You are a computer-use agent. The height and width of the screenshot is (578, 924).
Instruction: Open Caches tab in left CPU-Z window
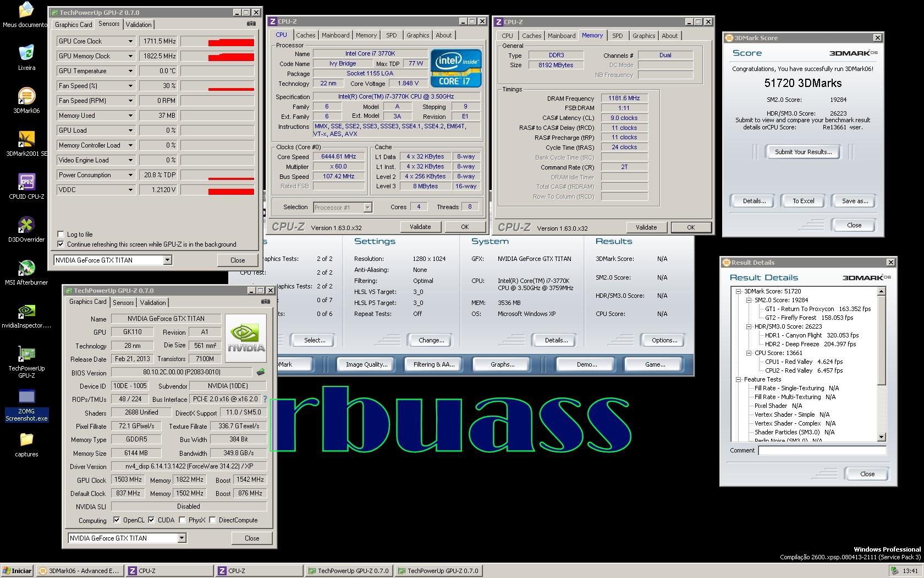point(306,35)
